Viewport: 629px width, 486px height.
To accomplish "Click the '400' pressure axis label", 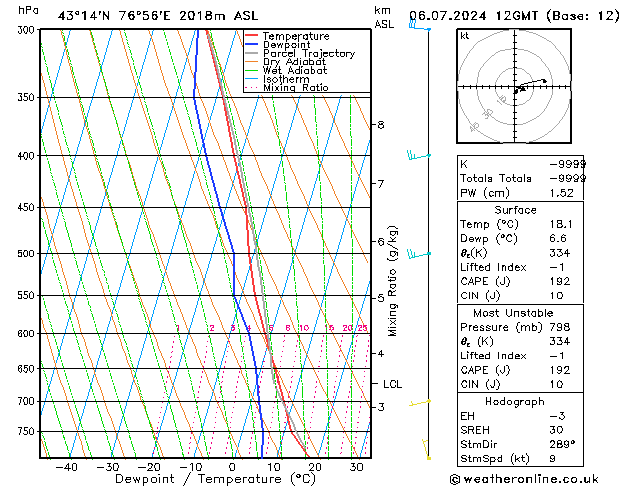I will click(28, 156).
